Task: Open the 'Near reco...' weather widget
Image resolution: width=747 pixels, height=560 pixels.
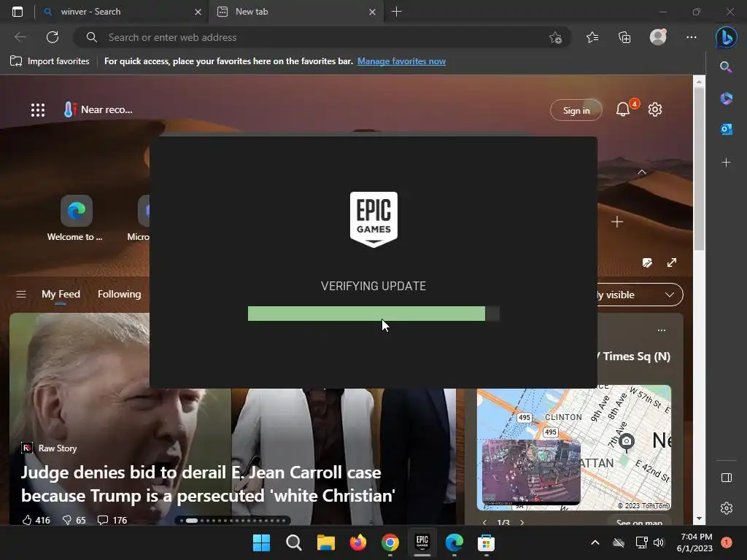Action: point(98,109)
